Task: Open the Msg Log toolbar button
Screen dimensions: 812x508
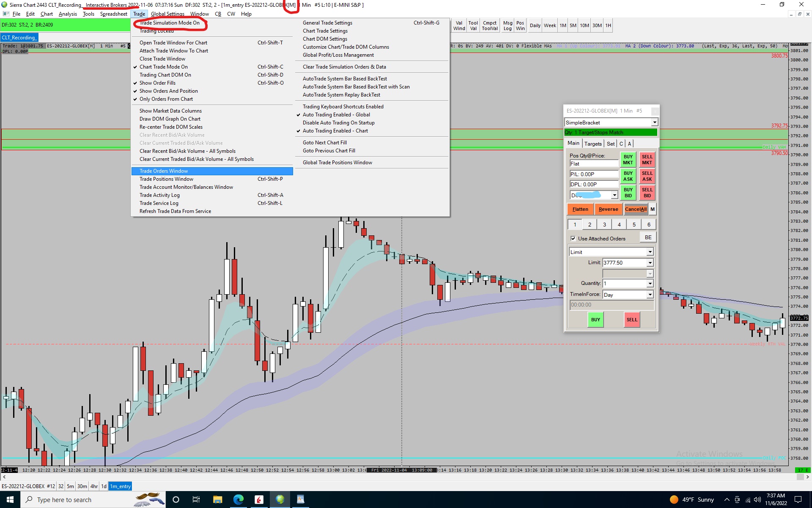Action: click(507, 26)
